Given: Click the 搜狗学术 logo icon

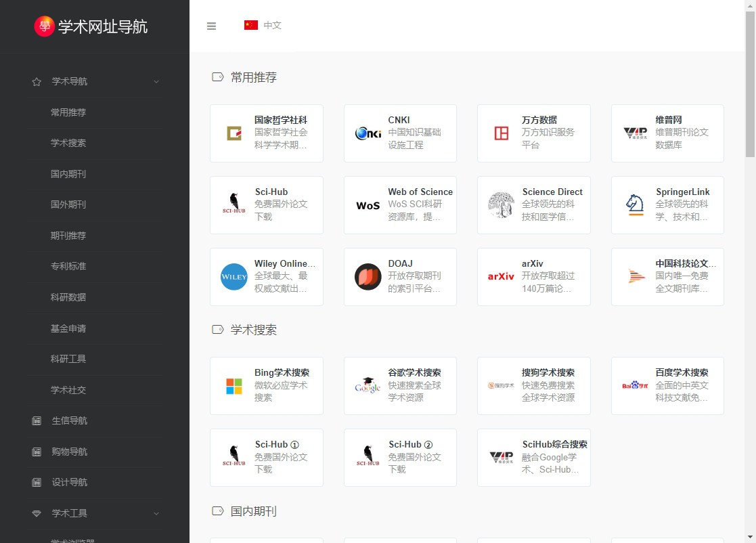Looking at the screenshot, I should coord(501,385).
